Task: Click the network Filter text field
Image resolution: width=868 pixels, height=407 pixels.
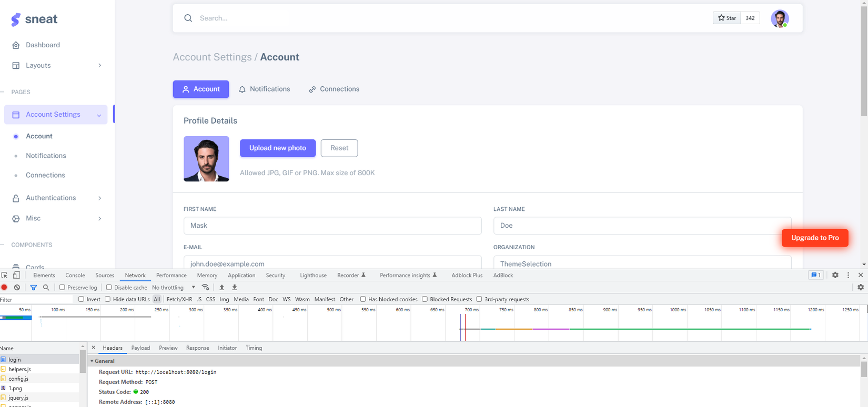Action: tap(36, 300)
